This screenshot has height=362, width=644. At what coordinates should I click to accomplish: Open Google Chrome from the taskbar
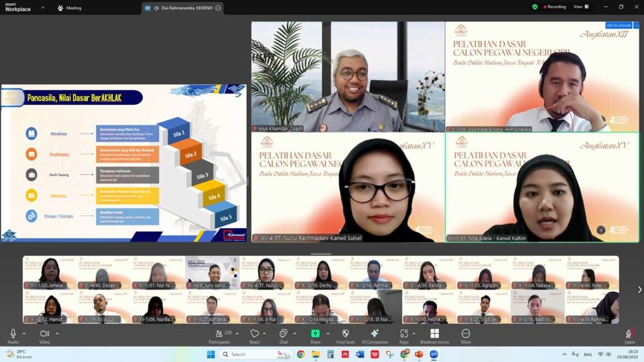301,354
